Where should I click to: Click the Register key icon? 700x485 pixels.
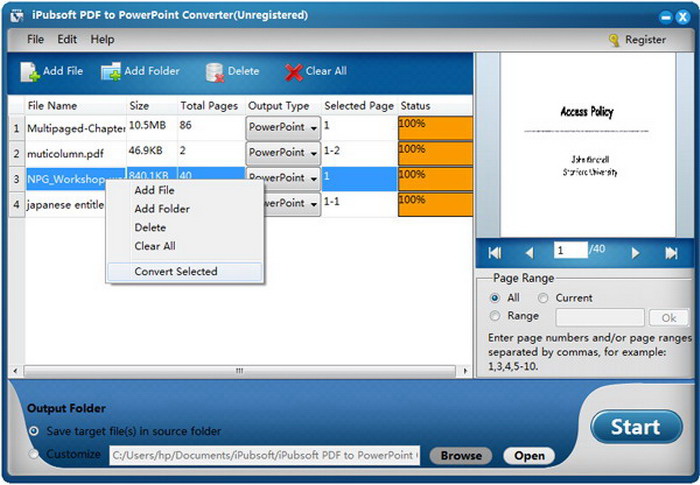click(614, 40)
